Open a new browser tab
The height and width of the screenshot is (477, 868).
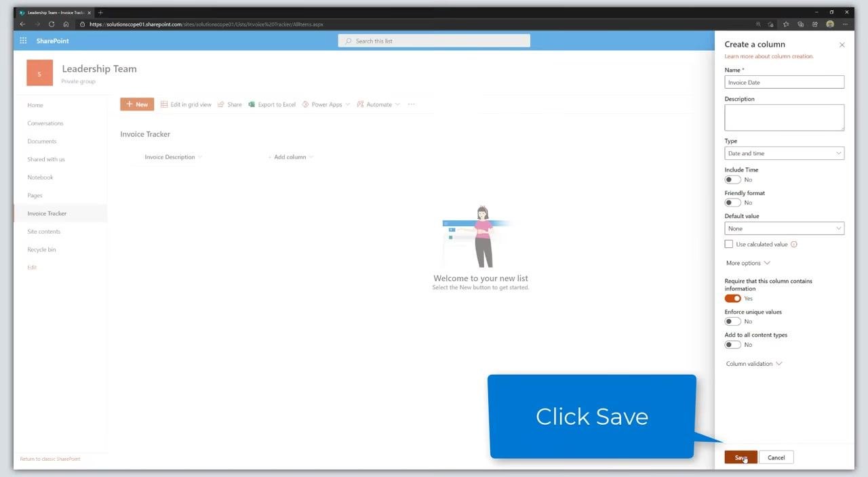coord(100,12)
